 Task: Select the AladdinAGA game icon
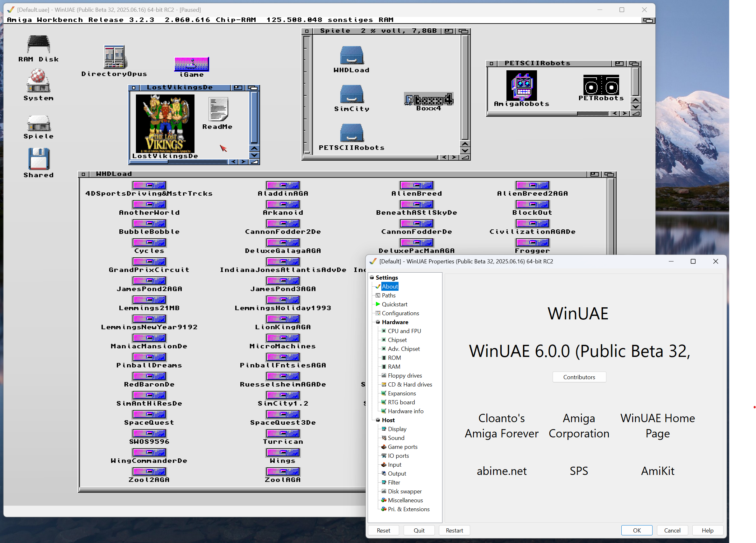(x=283, y=185)
